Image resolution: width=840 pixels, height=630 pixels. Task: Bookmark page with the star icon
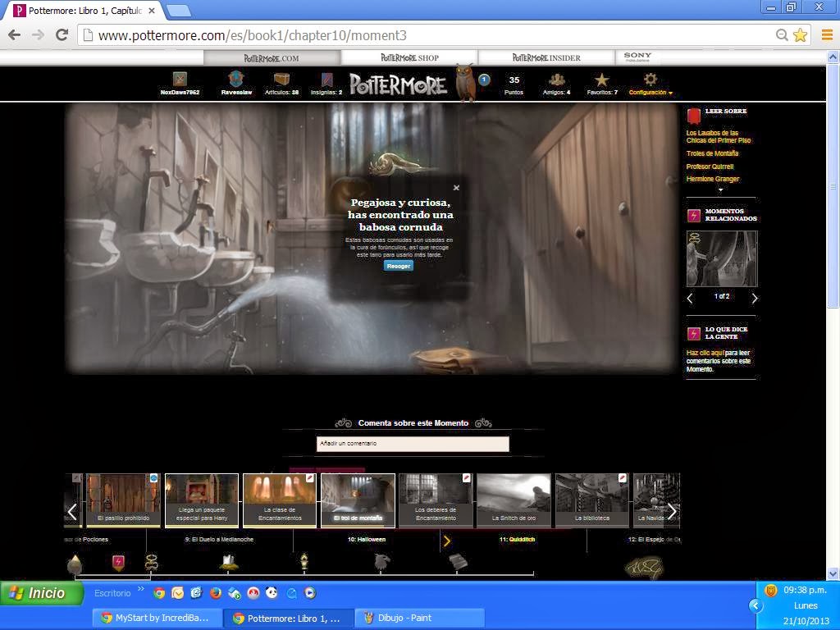pos(801,35)
